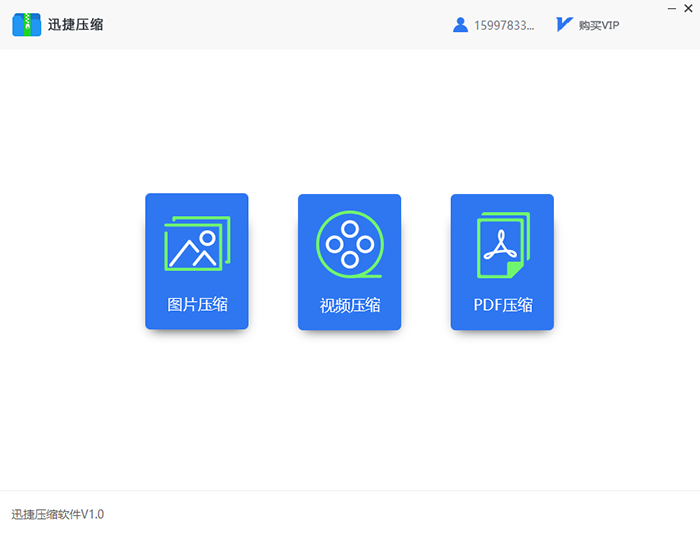Open account 15997833... username
This screenshot has height=535, width=700.
504,25
